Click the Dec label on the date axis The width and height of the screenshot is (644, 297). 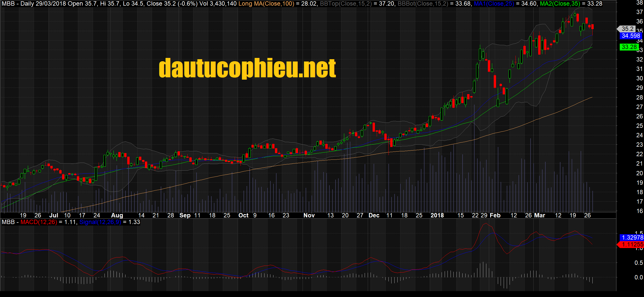pyautogui.click(x=374, y=215)
